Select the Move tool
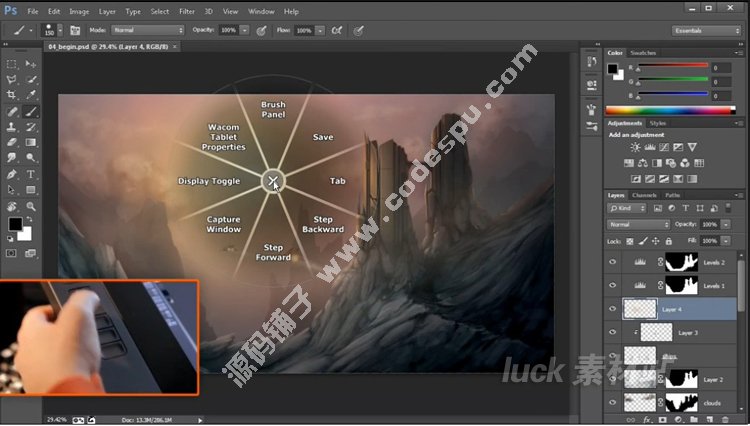Screen dimensions: 750x426 pyautogui.click(x=31, y=64)
